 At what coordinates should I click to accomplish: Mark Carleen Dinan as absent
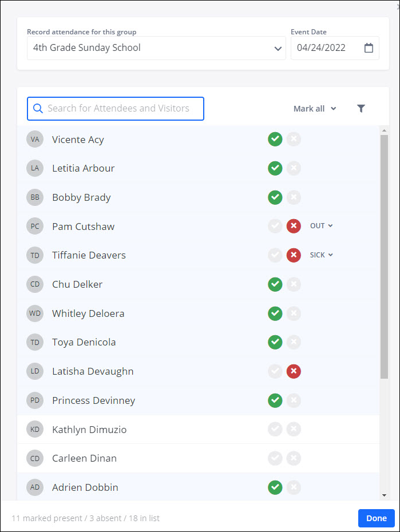[x=294, y=458]
